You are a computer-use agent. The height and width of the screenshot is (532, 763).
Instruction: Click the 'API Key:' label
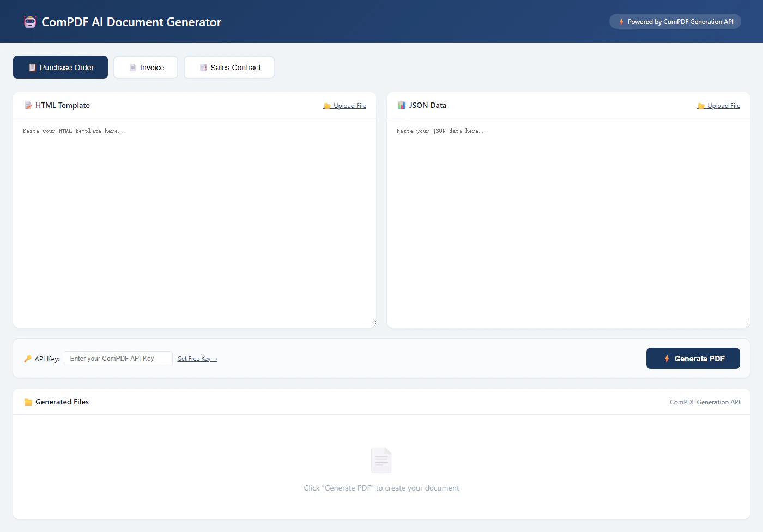(x=47, y=359)
